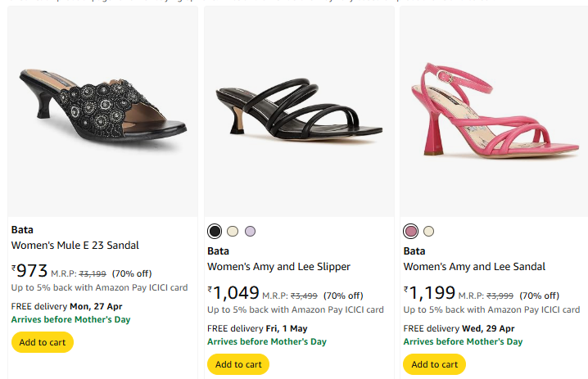Open the Women's Mule E 23 Sandal title
Viewport: 588px width, 379px height.
point(75,245)
